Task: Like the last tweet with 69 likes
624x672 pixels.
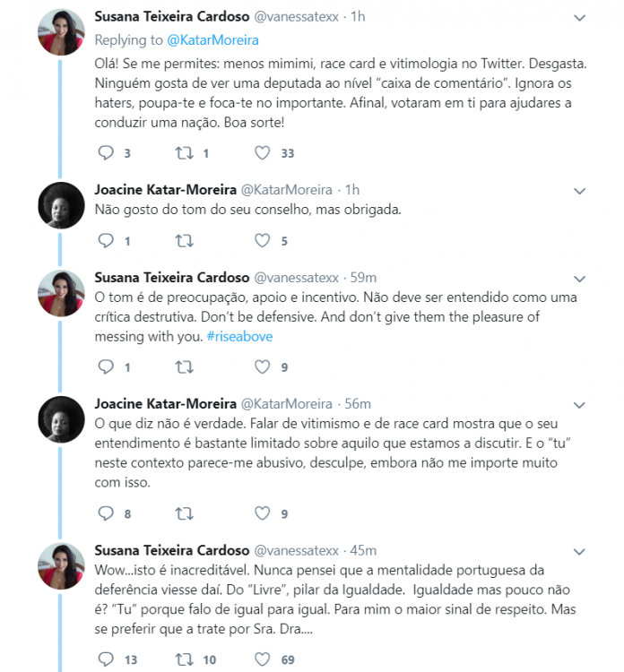Action: click(x=263, y=659)
